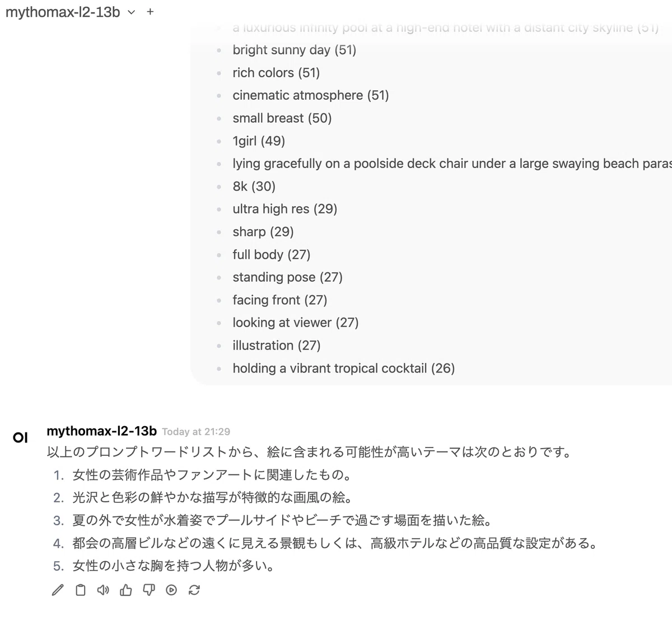Click 'holding a vibrant tropical cocktail (26)' entry

coord(344,368)
